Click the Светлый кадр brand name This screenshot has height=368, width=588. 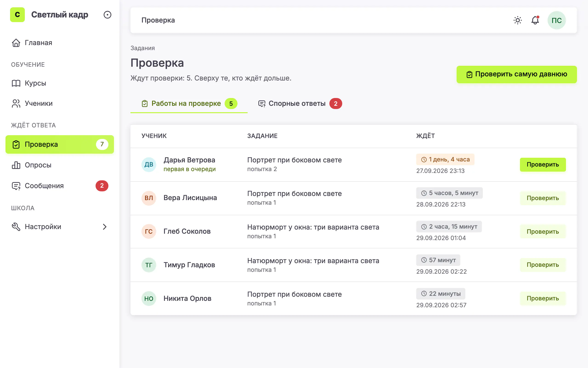(59, 15)
